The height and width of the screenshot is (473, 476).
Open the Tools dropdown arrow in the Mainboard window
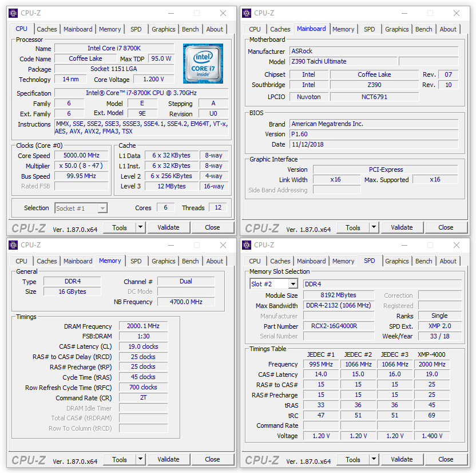(374, 227)
